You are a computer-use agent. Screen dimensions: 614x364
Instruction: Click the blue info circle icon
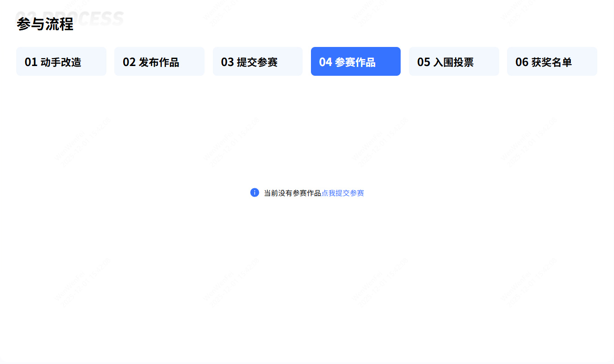[255, 192]
